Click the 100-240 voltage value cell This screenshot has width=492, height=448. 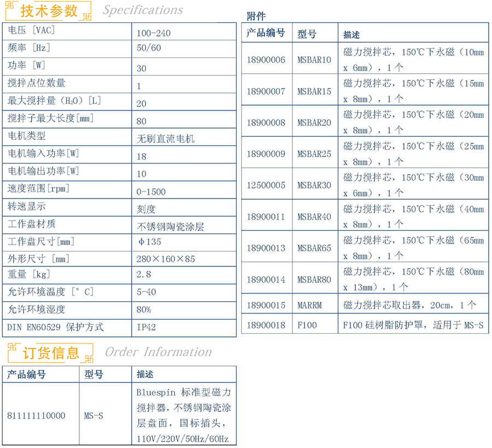coord(154,33)
